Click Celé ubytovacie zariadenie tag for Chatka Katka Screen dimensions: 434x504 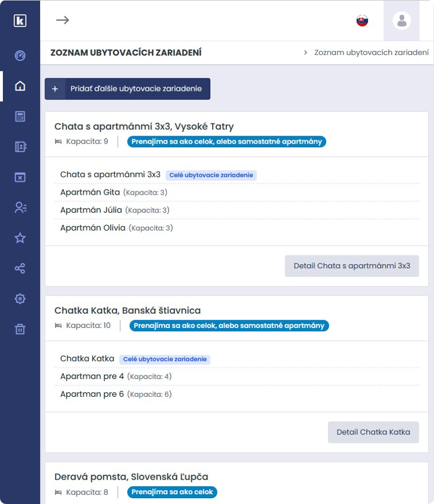click(x=165, y=359)
